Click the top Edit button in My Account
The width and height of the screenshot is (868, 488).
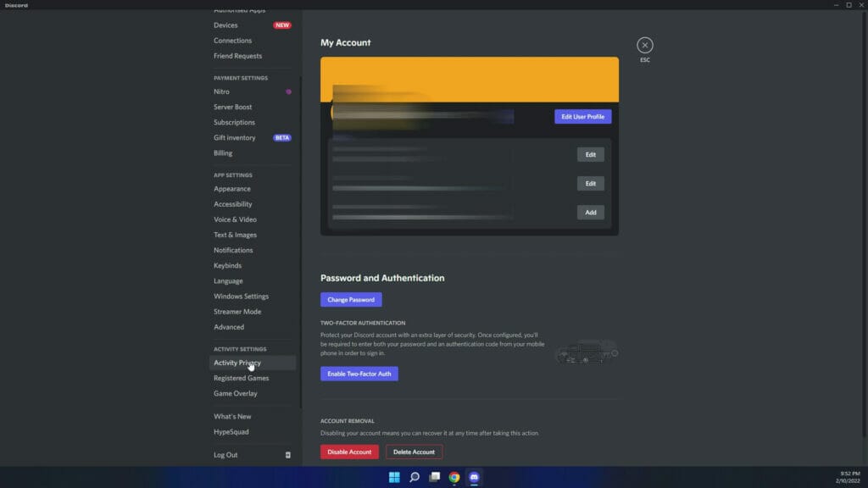click(590, 154)
